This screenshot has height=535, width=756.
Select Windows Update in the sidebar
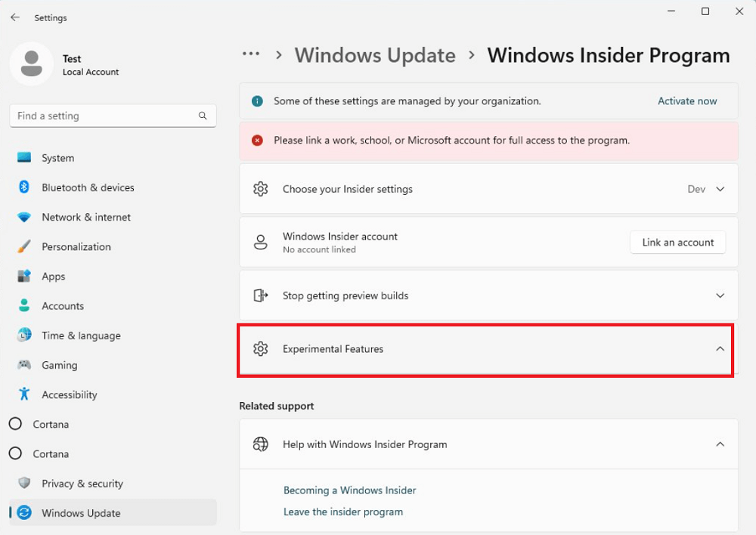coord(113,513)
